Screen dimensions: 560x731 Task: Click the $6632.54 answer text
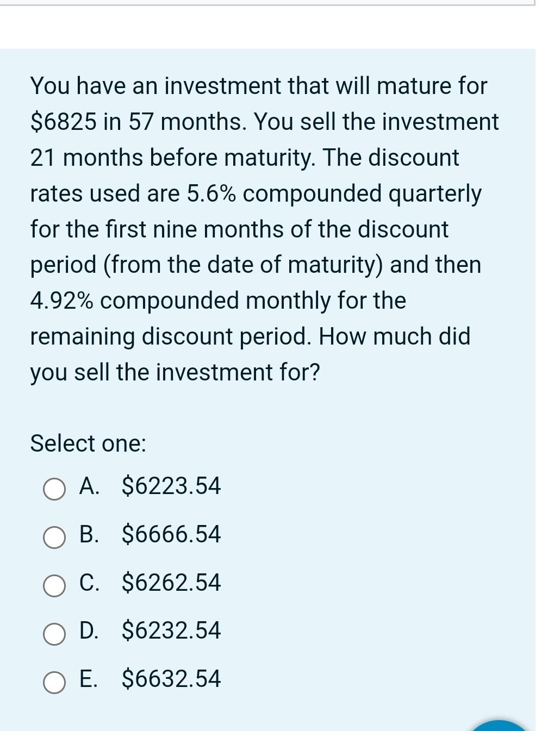pos(171,679)
